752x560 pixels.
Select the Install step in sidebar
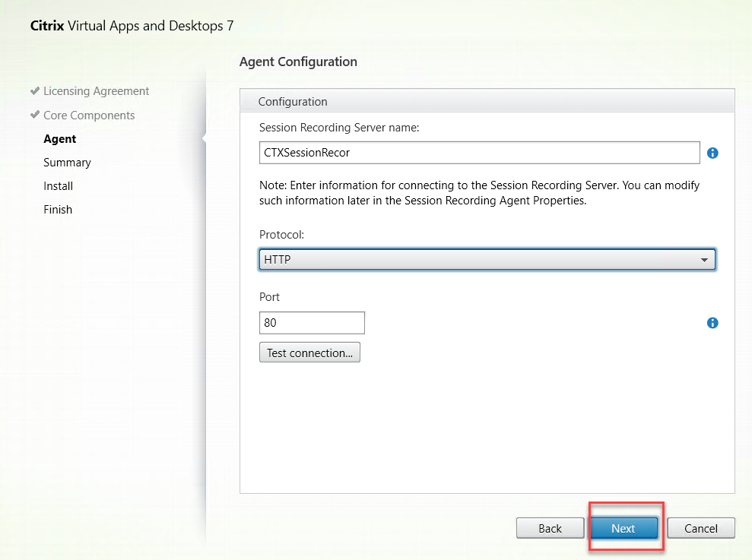click(59, 186)
